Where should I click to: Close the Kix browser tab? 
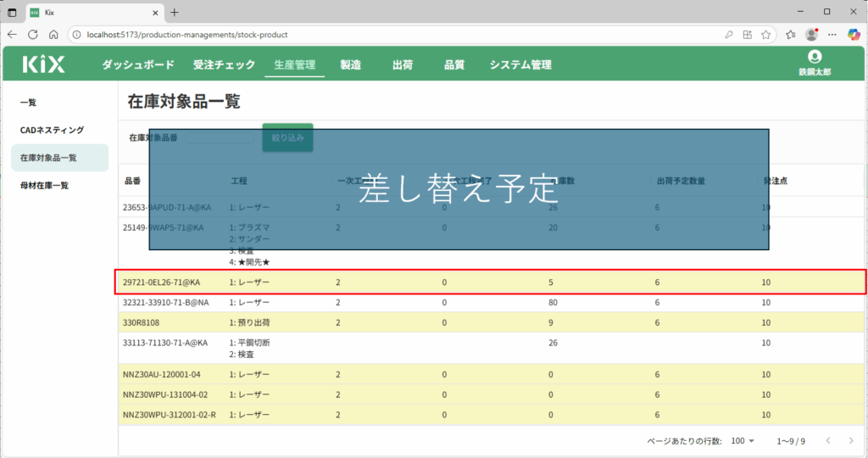(x=155, y=12)
